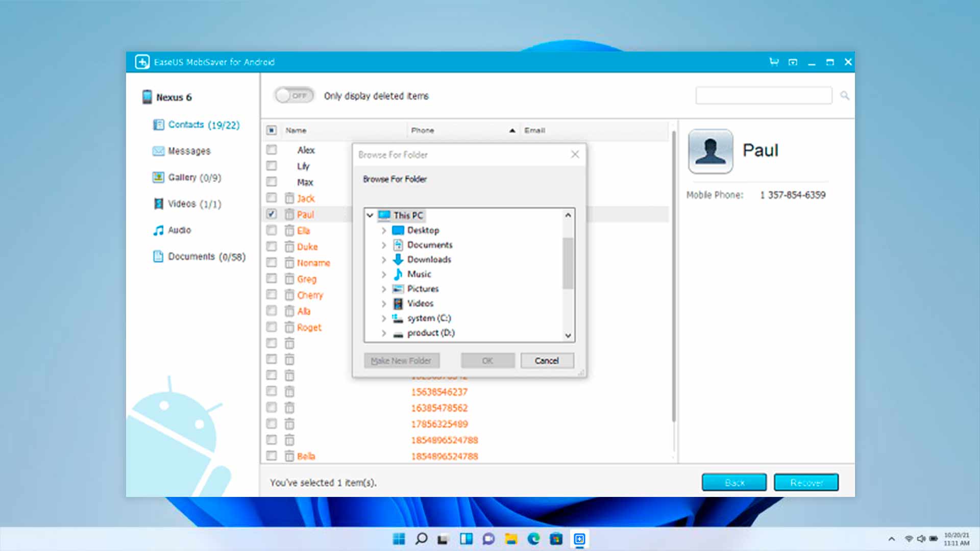Image resolution: width=980 pixels, height=551 pixels.
Task: Click the contact list vertical scrollbar
Action: pyautogui.click(x=674, y=275)
